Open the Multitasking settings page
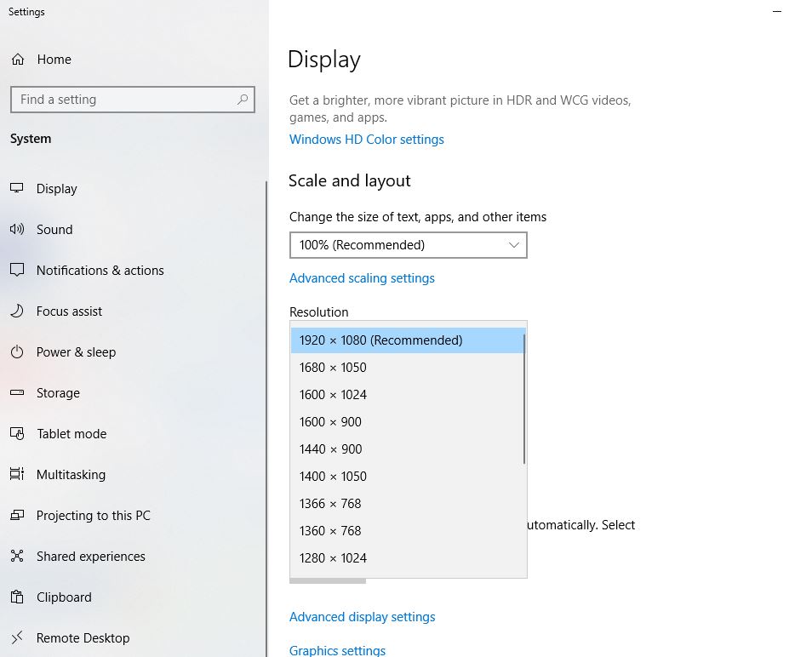The image size is (812, 657). point(71,475)
